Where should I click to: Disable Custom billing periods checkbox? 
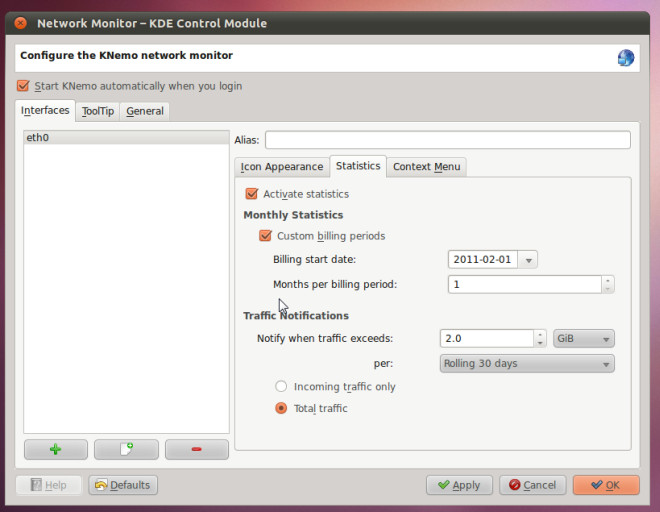[265, 235]
